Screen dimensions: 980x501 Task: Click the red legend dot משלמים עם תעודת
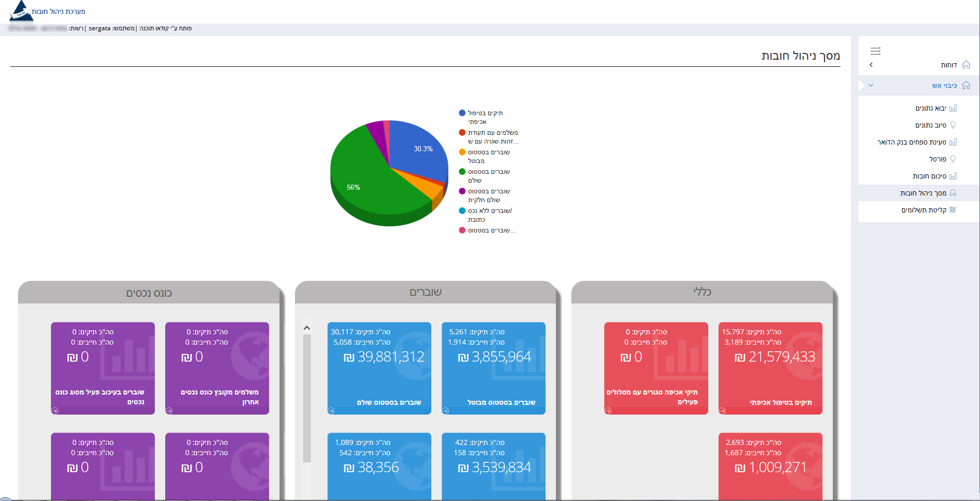coord(462,133)
